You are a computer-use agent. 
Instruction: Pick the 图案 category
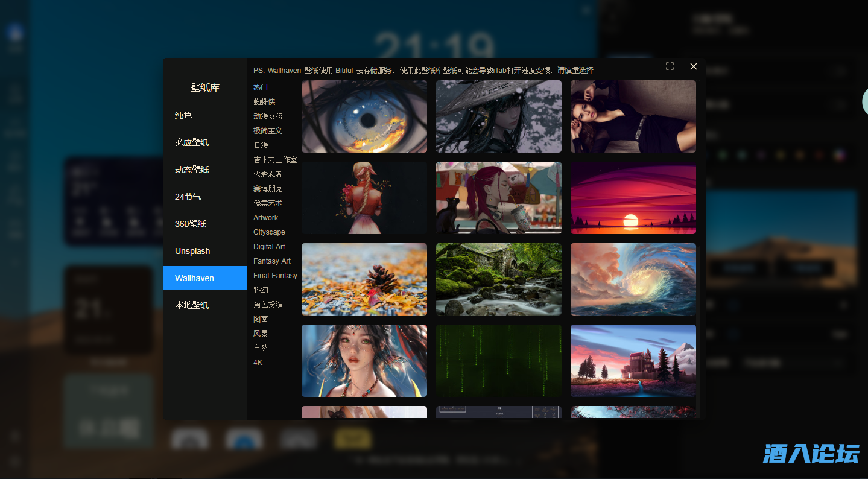tap(261, 319)
